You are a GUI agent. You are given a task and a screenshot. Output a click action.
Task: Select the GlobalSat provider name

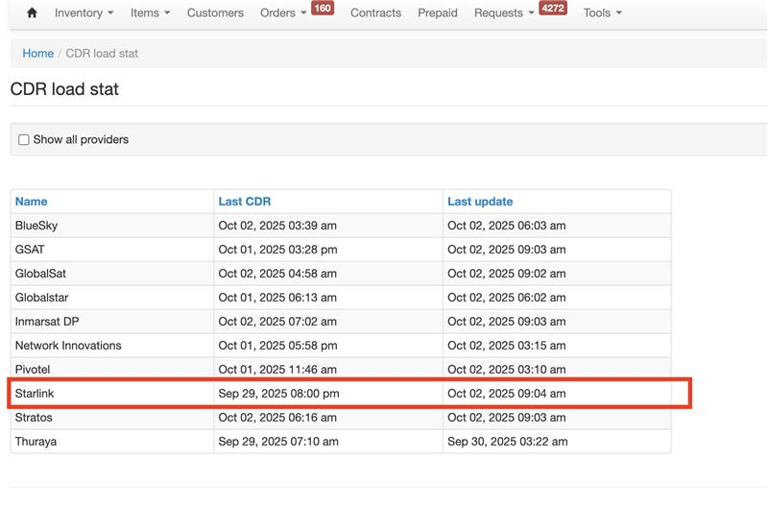(x=40, y=274)
